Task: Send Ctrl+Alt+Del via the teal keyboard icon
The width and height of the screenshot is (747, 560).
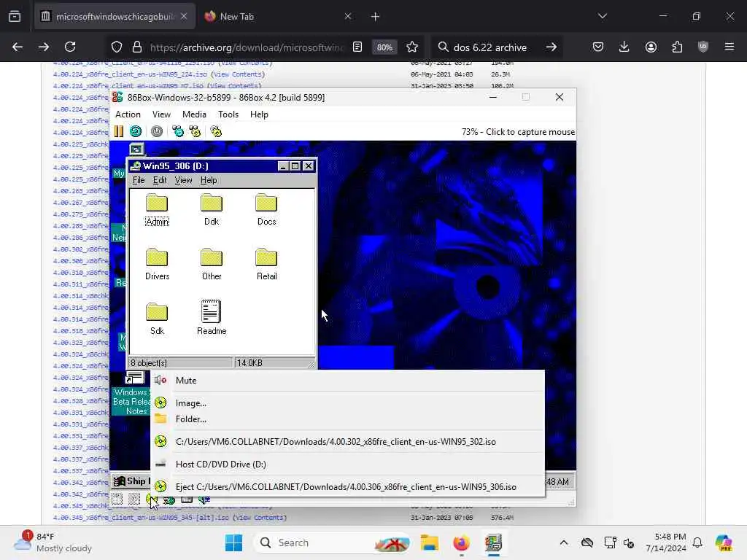Action: (x=178, y=131)
